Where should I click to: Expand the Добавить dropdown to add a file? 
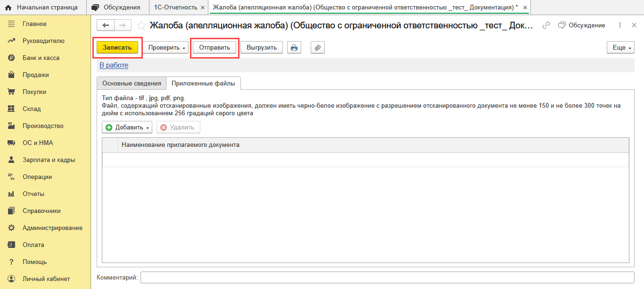[x=127, y=127]
